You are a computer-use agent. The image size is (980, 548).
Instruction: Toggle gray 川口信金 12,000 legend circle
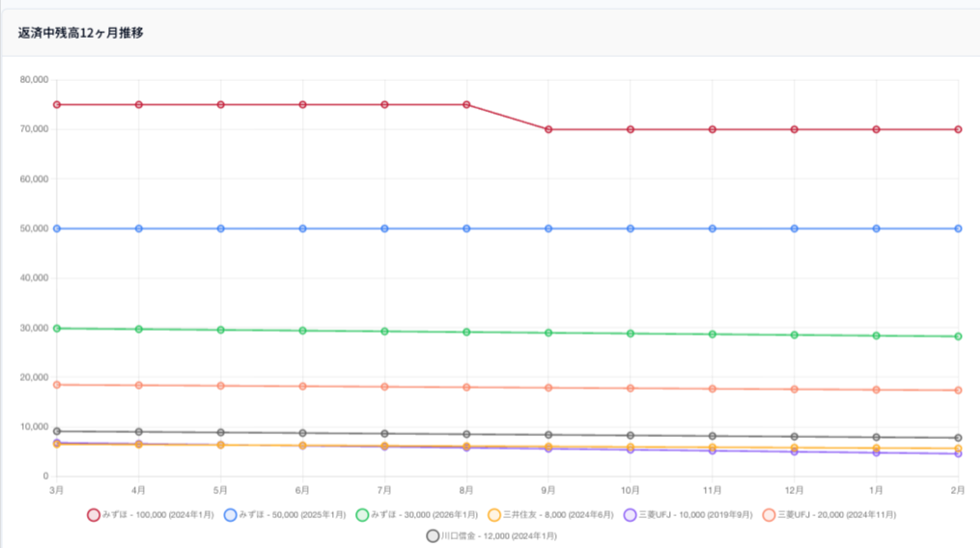point(433,535)
